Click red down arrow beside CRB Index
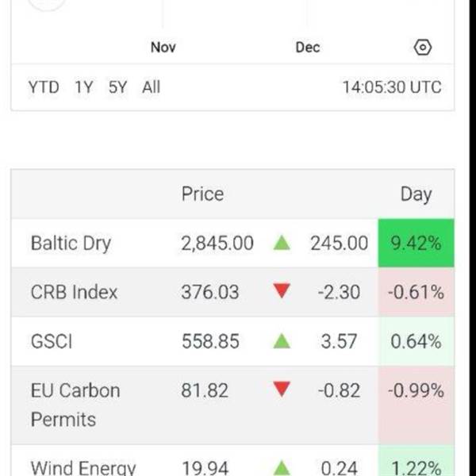The height and width of the screenshot is (476, 476). coord(281,292)
